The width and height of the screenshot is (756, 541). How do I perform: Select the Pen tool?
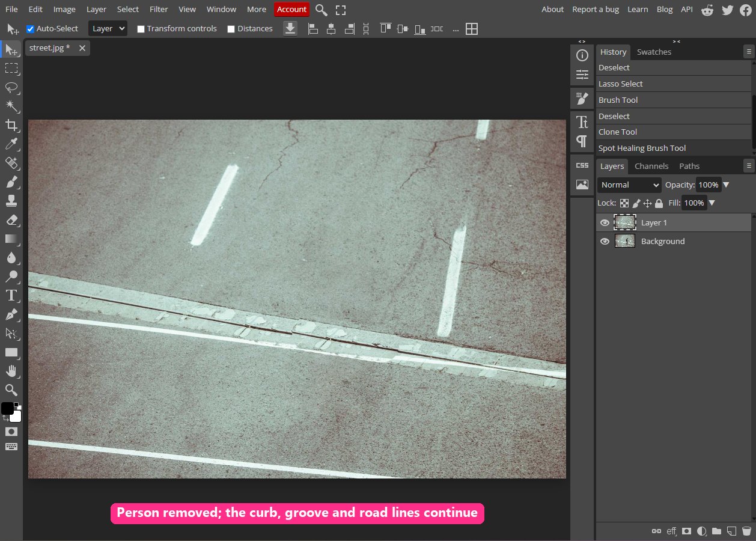coord(11,314)
